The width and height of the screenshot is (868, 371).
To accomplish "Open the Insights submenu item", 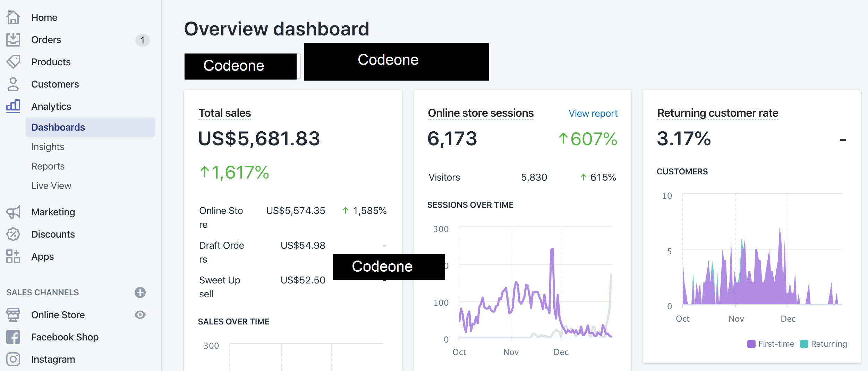I will [48, 147].
